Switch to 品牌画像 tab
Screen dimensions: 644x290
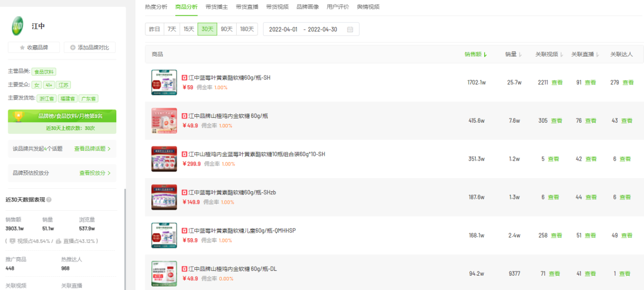coord(307,7)
